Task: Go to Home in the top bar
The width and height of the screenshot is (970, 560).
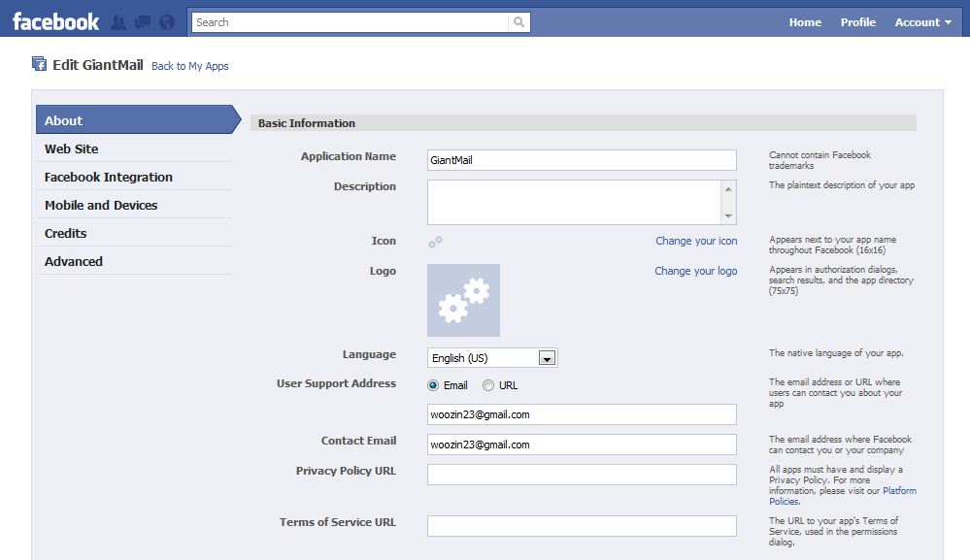Action: pyautogui.click(x=805, y=22)
